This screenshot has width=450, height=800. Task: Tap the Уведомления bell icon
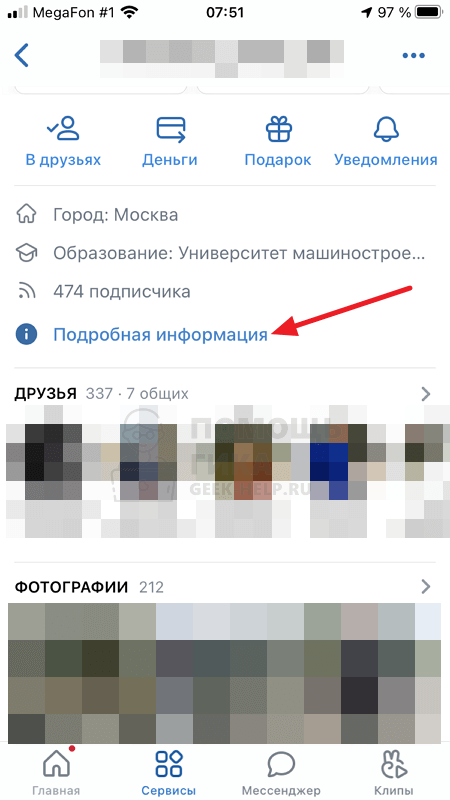(x=386, y=129)
